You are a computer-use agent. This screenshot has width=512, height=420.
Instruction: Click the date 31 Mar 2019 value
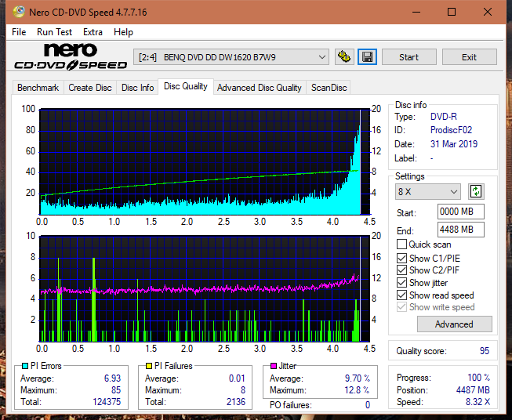[x=454, y=144]
